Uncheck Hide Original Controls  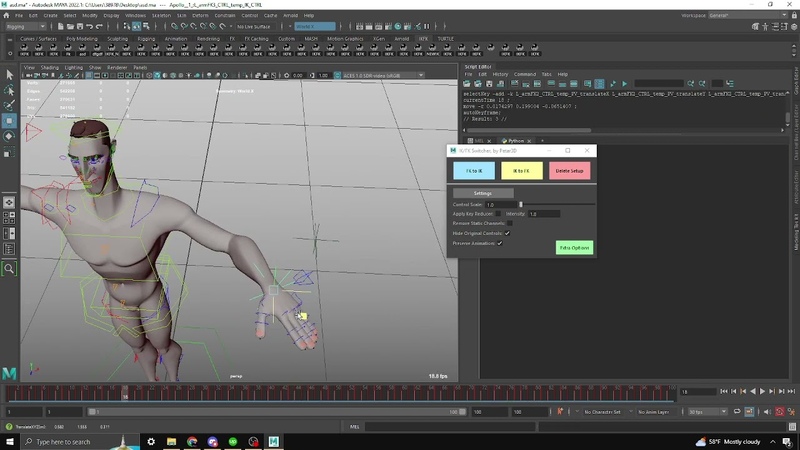coord(507,233)
